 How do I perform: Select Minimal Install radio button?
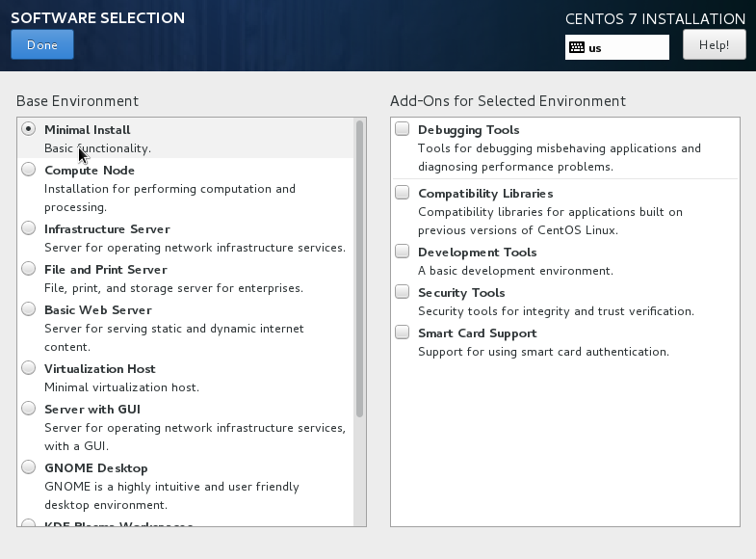click(x=29, y=129)
